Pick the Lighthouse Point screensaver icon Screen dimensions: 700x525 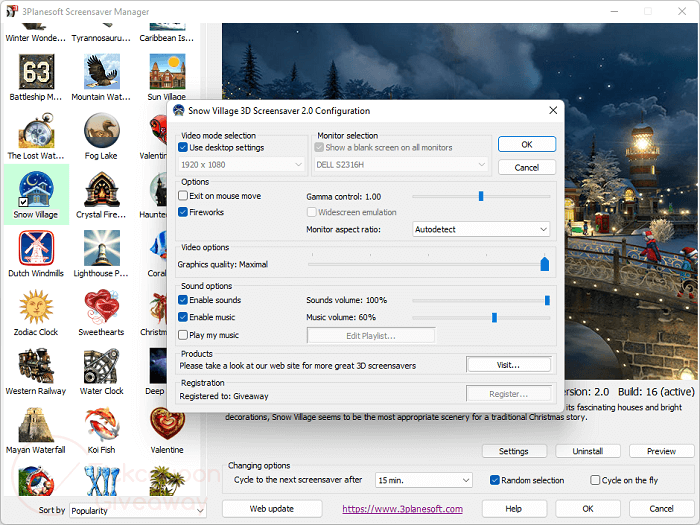101,248
